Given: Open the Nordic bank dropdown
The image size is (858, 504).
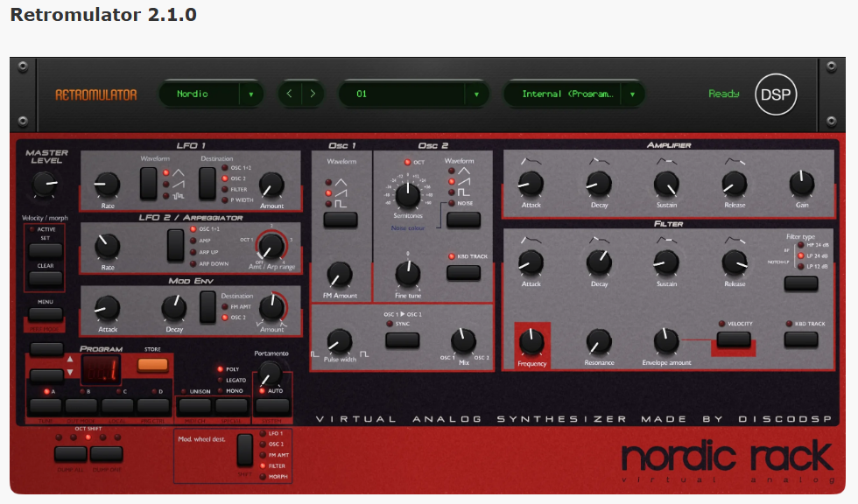Looking at the screenshot, I should tap(211, 94).
